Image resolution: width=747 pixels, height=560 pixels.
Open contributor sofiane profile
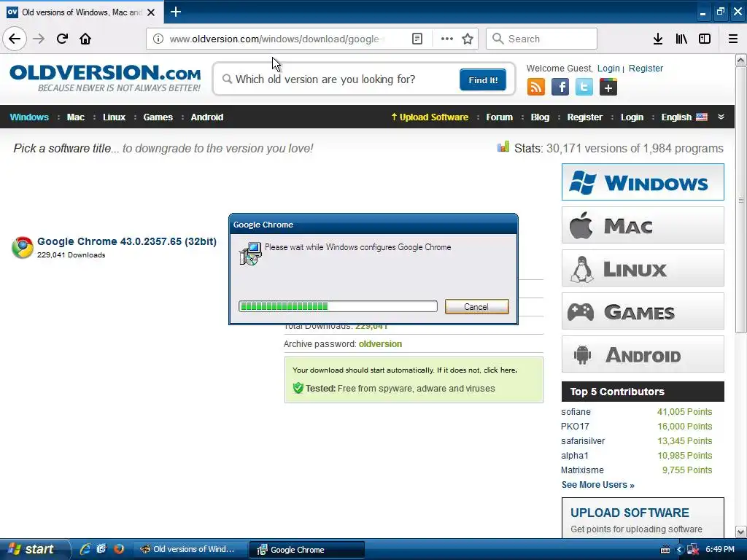tap(576, 412)
